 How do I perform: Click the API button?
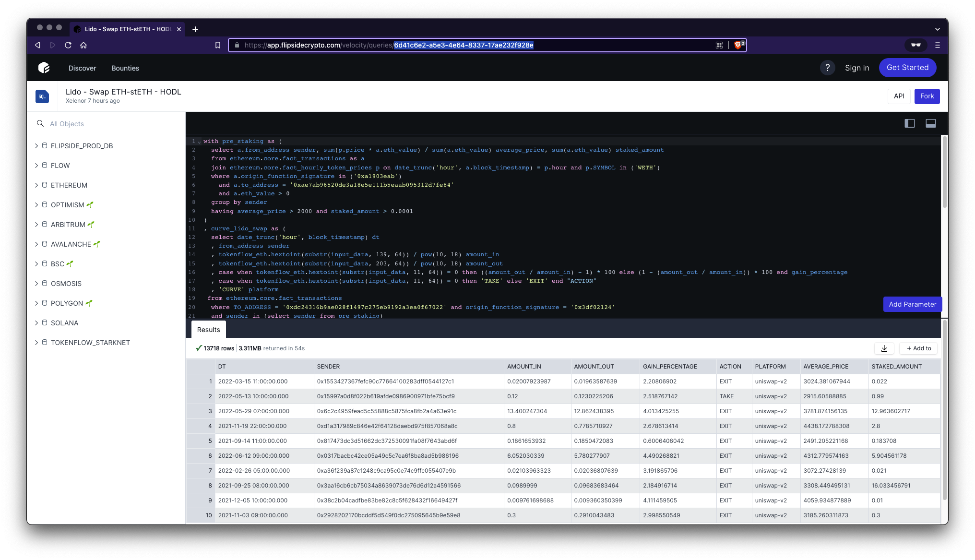(x=899, y=96)
